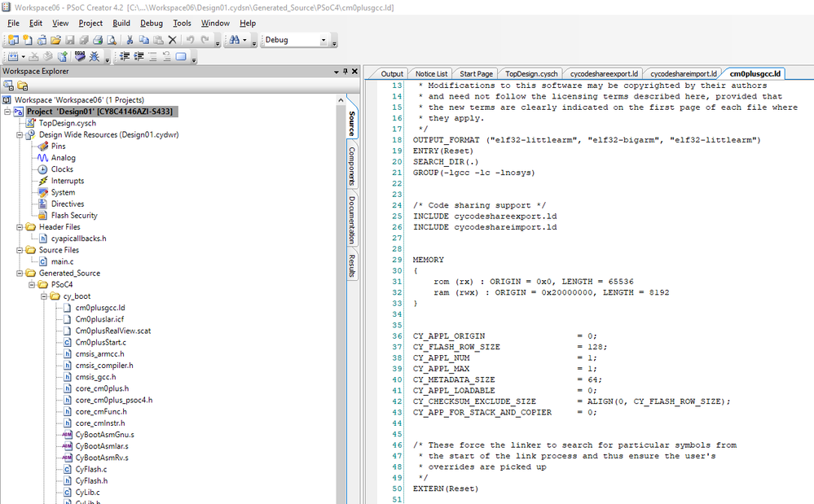Open the Find tool dropdown arrow
This screenshot has width=814, height=504.
(243, 39)
